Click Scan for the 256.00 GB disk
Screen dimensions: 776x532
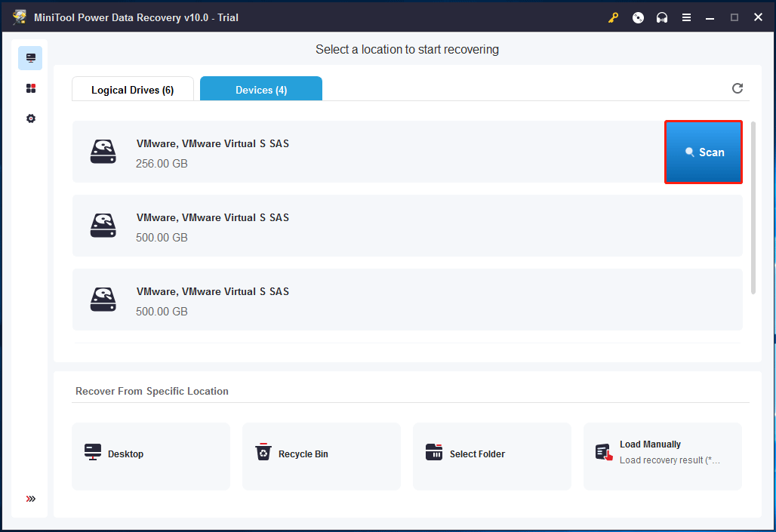coord(704,152)
